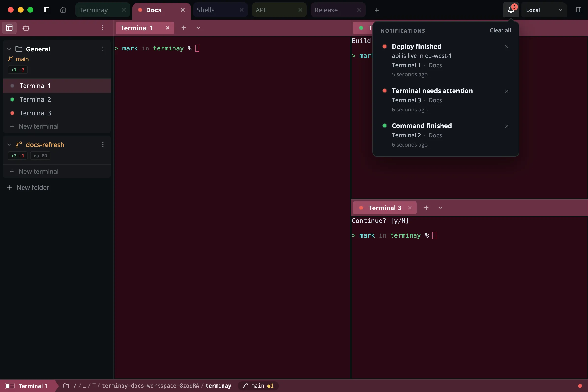This screenshot has height=392, width=588.
Task: Close the Terminal 1 pane tab
Action: 168,28
